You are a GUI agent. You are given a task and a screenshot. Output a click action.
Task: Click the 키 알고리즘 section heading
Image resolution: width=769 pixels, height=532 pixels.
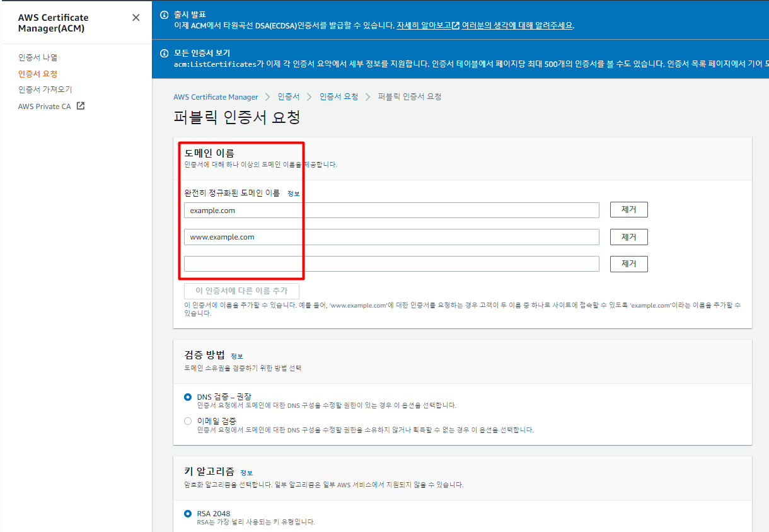pyautogui.click(x=209, y=471)
